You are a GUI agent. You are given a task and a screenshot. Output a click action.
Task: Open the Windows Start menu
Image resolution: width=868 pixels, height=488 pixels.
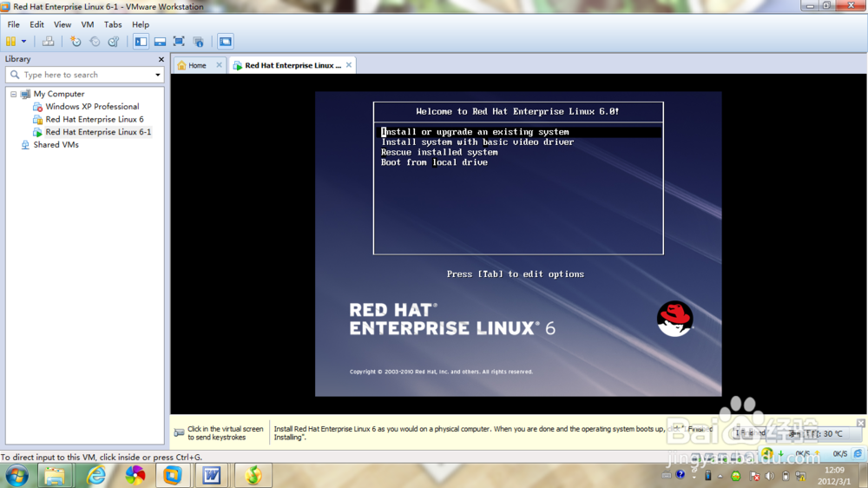tap(16, 476)
